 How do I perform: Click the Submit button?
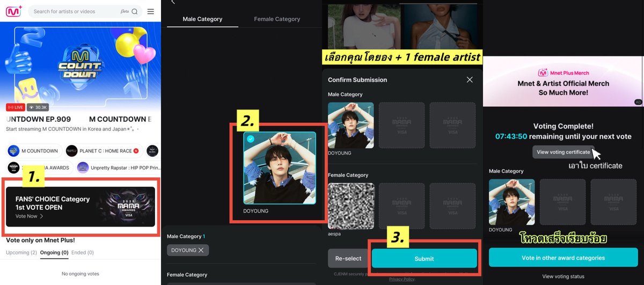(424, 258)
